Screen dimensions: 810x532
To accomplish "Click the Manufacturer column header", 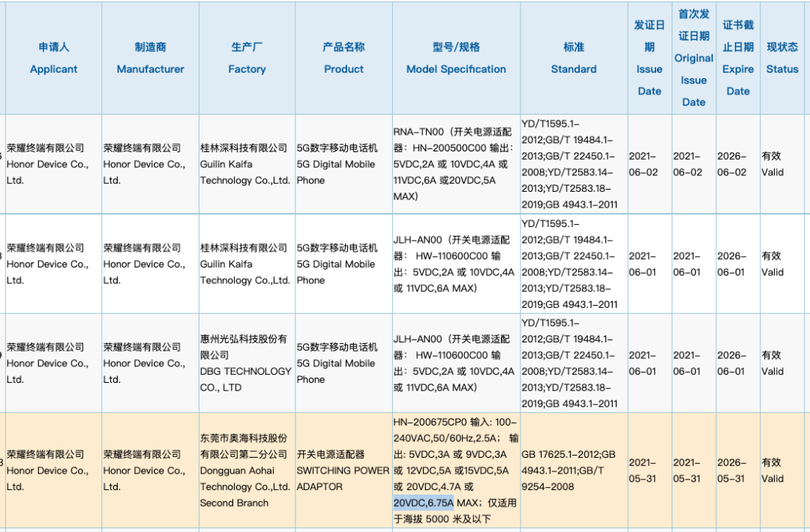I will (150, 58).
